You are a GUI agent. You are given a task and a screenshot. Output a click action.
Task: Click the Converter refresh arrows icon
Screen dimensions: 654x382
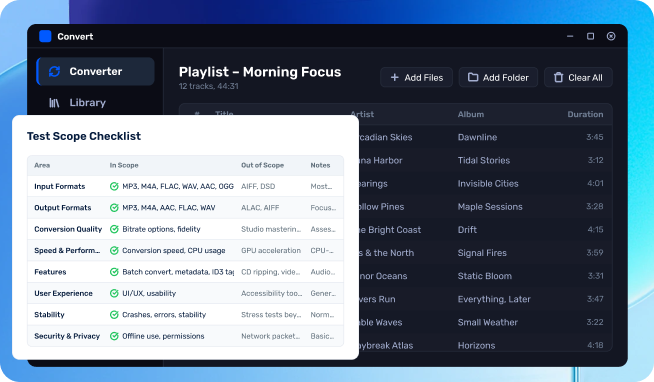click(x=55, y=71)
